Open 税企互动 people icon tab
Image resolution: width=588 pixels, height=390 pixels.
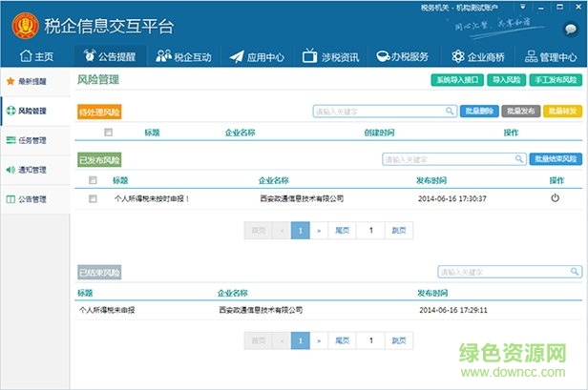point(165,56)
